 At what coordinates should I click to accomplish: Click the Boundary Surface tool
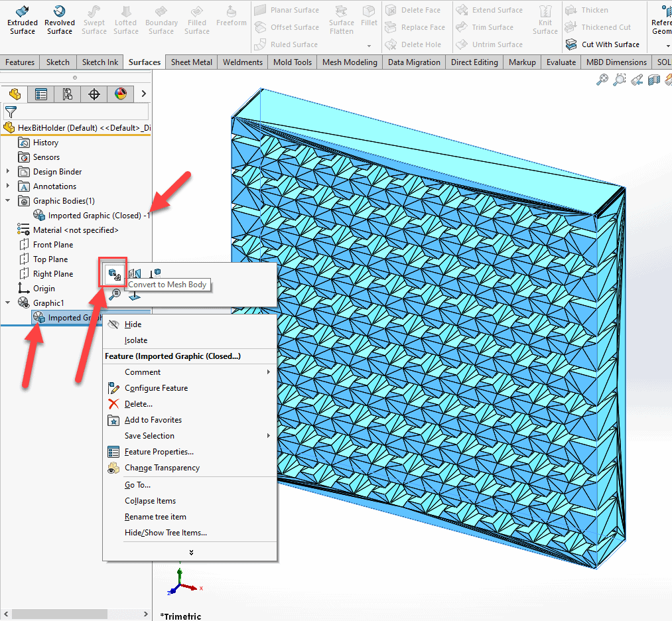tap(161, 20)
